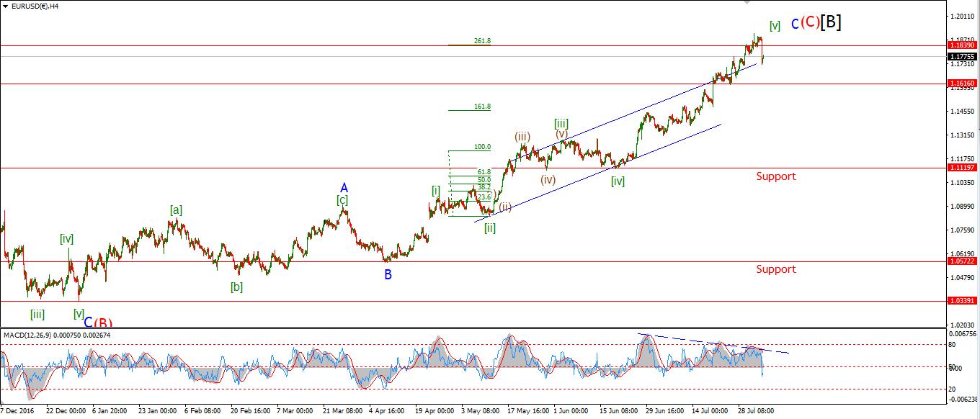
Task: Select the 161.8 Fibonacci level label
Action: click(483, 107)
